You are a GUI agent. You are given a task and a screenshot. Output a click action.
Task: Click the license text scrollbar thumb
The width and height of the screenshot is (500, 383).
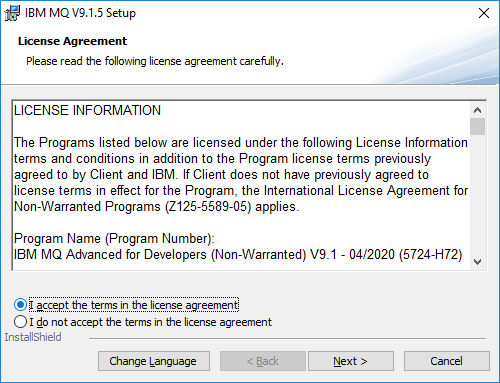point(477,126)
